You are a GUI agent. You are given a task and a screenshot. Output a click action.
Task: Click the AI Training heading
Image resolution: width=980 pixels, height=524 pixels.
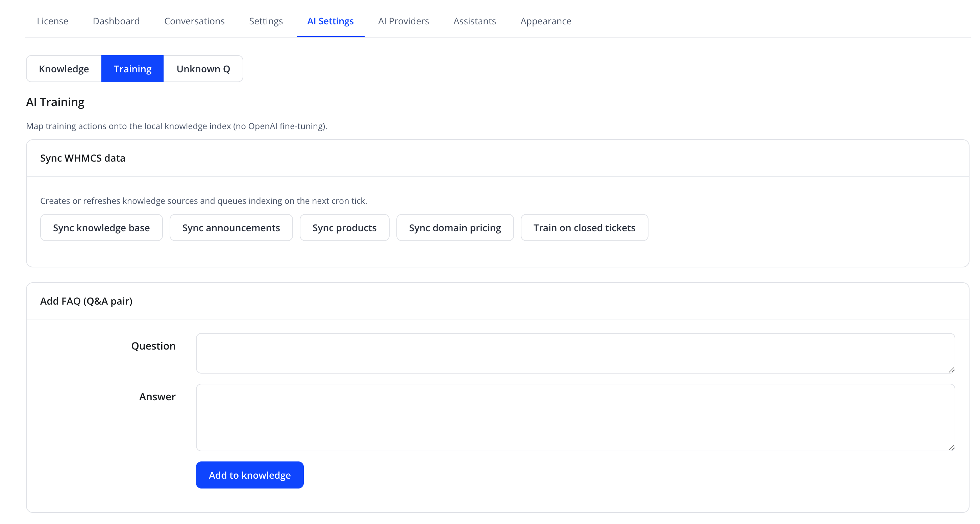pos(55,102)
